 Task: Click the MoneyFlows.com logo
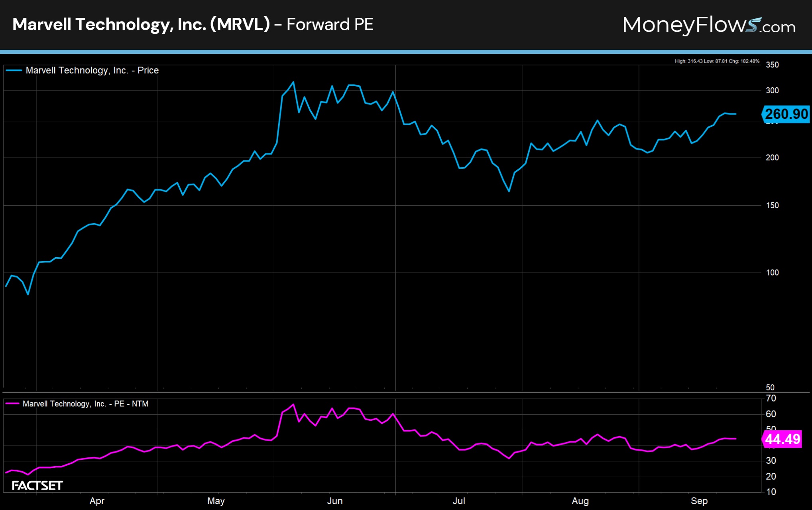click(709, 25)
